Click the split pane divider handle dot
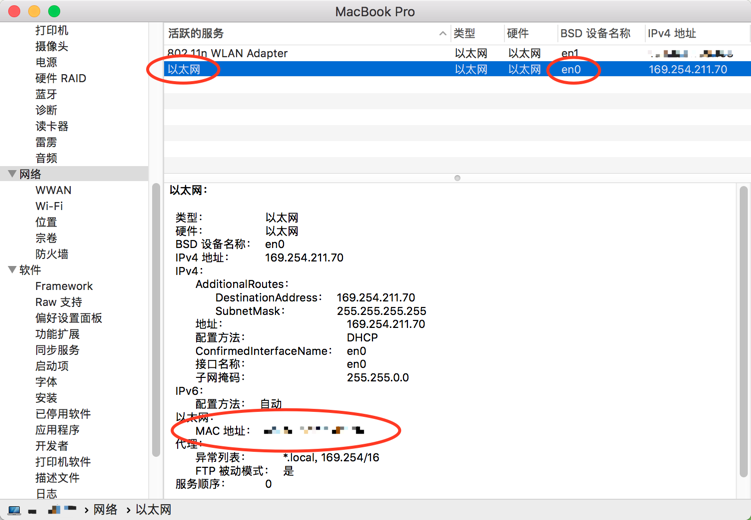This screenshot has width=751, height=520. [x=457, y=178]
